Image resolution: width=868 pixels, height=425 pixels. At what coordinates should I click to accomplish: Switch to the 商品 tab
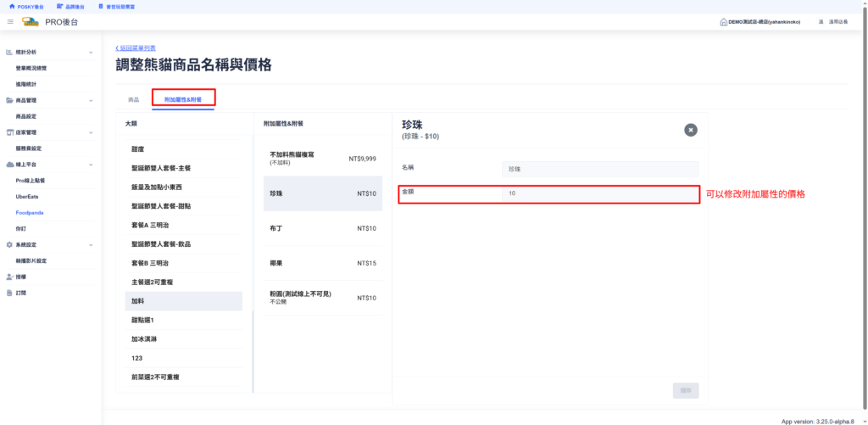133,99
